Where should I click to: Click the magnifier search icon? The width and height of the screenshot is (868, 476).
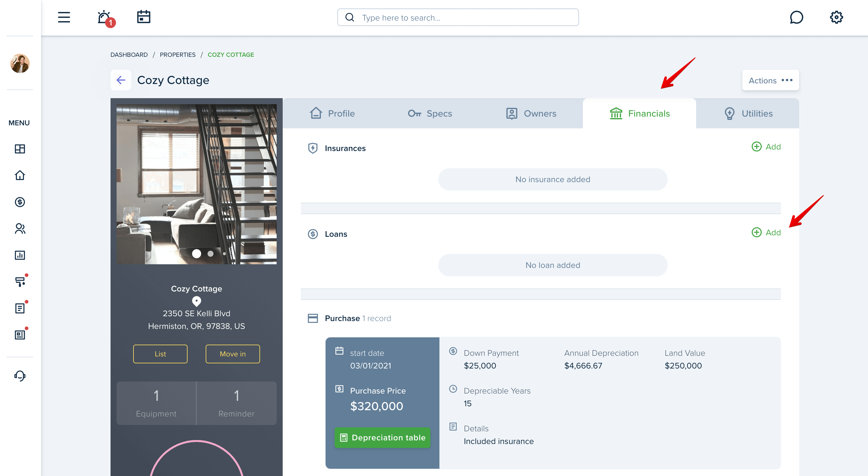pos(350,18)
